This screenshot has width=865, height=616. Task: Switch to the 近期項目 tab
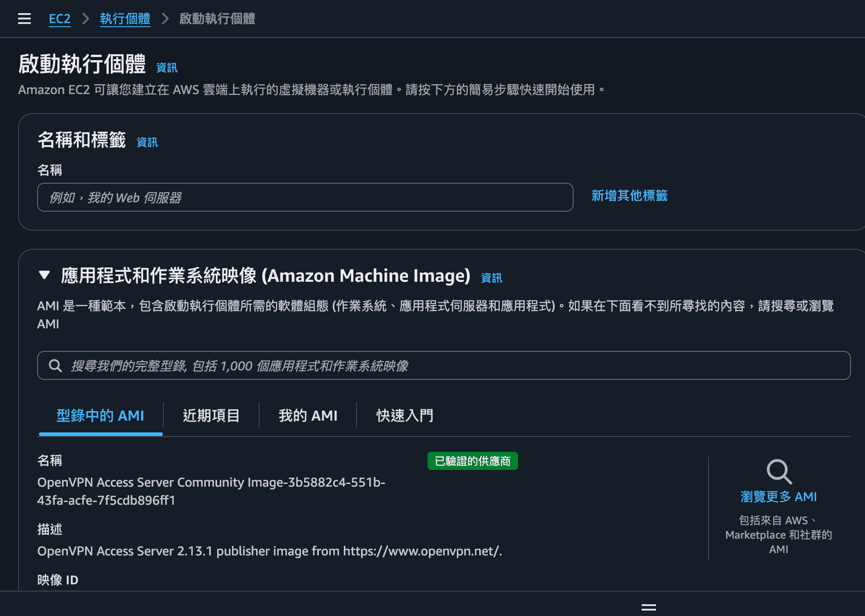pos(211,415)
